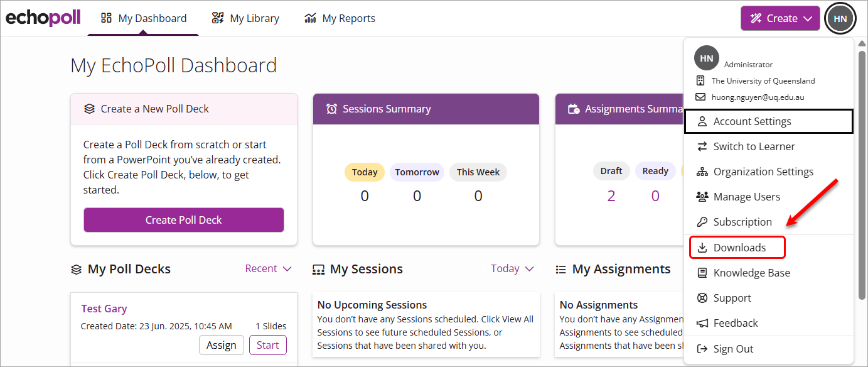Click the Feedback megaphone icon

(x=702, y=323)
